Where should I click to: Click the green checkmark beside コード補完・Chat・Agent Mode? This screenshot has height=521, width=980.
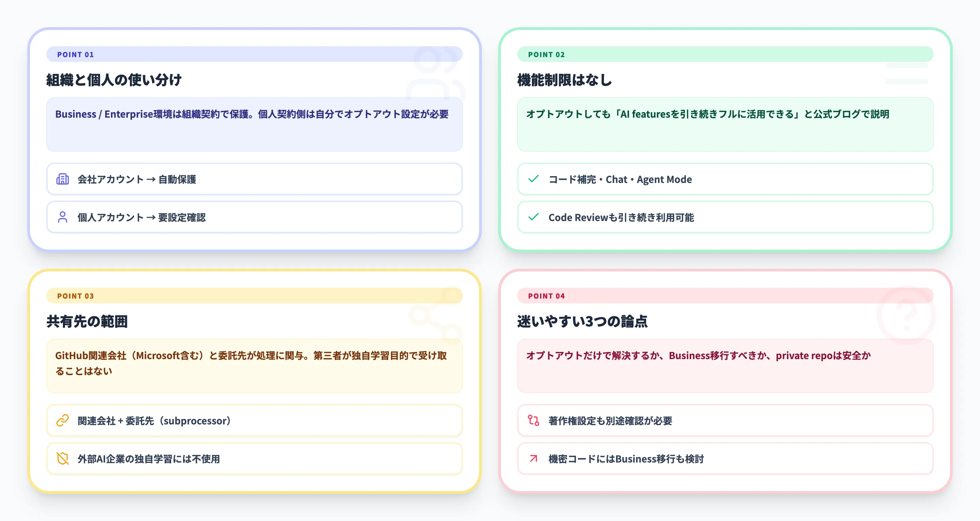pos(534,179)
